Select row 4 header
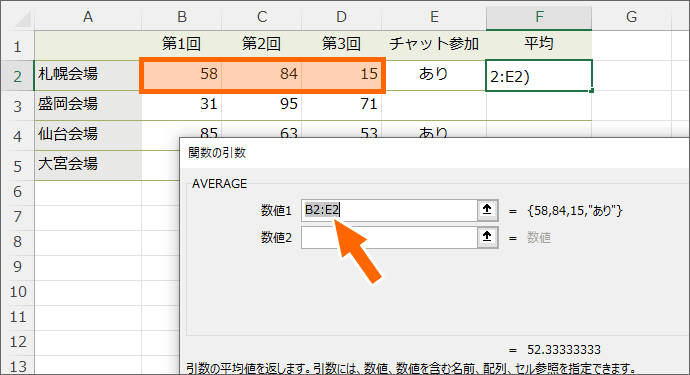This screenshot has width=690, height=375. tap(18, 136)
